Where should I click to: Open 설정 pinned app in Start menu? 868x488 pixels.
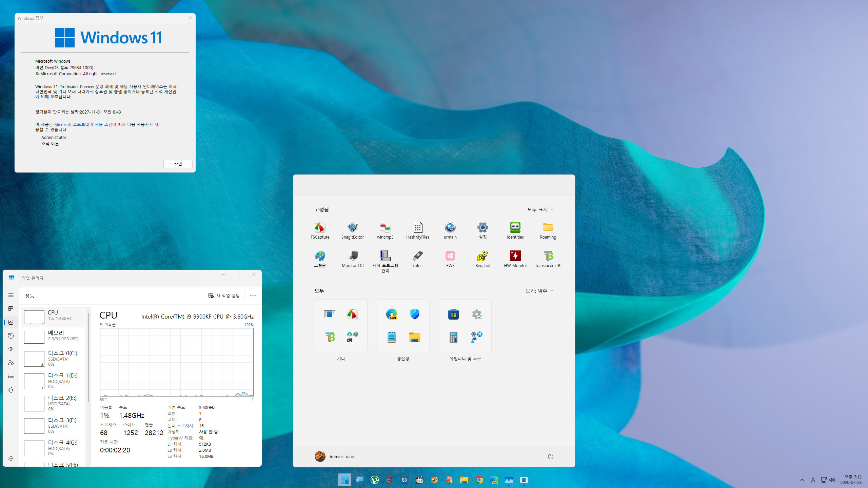(x=483, y=230)
